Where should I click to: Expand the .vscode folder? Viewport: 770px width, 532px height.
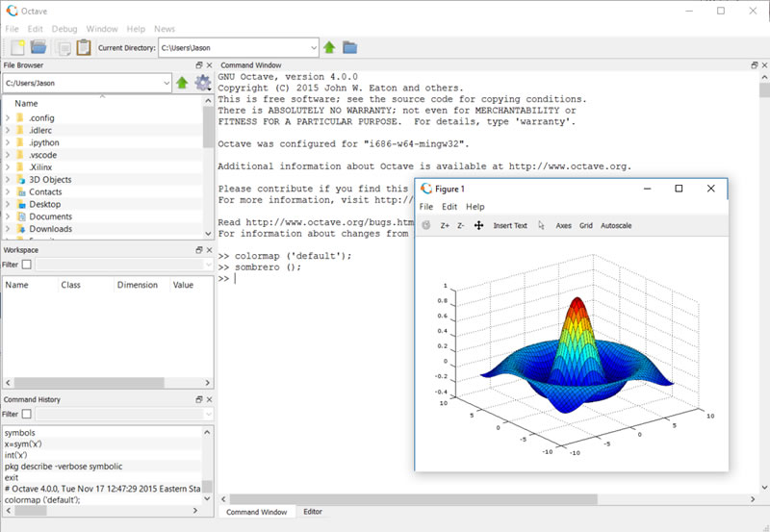click(8, 155)
